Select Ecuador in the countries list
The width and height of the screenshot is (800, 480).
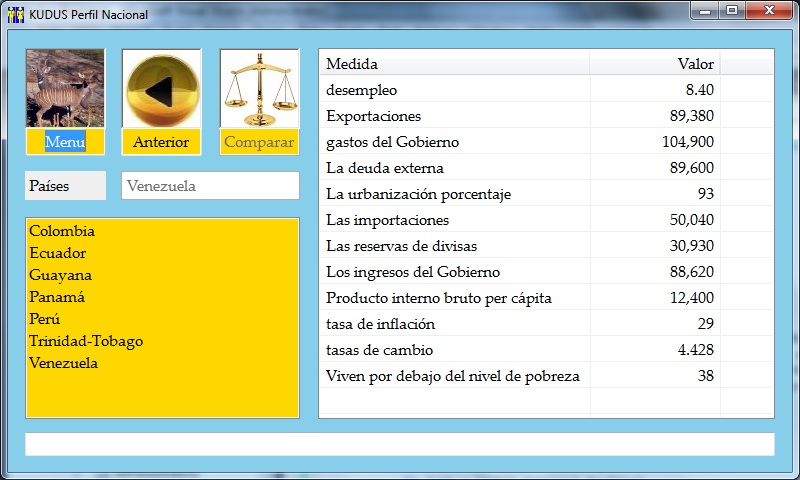click(58, 253)
